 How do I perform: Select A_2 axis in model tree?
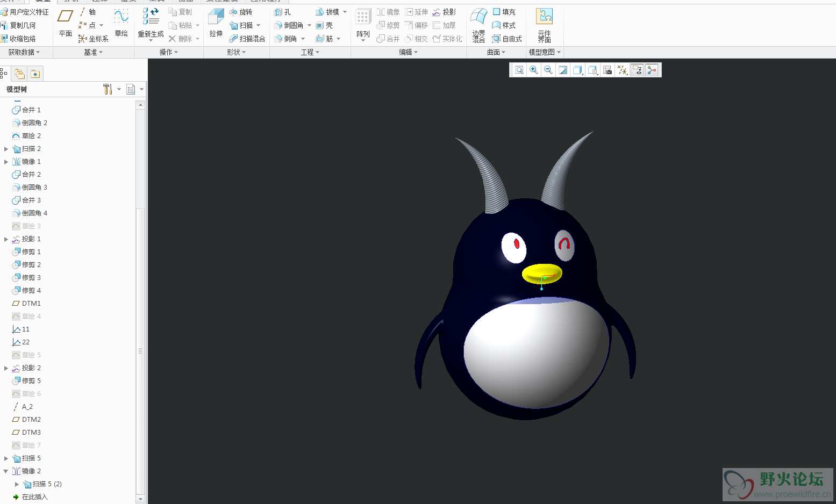[x=23, y=407]
